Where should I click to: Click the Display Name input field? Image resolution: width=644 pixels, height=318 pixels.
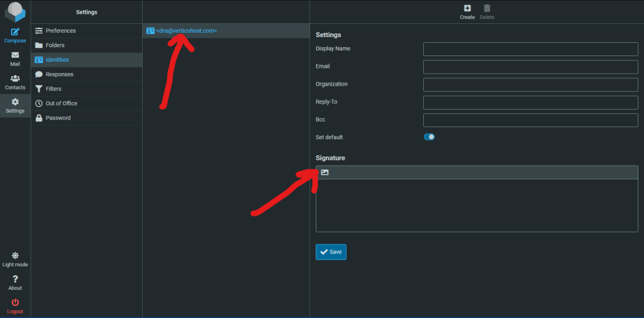(530, 49)
